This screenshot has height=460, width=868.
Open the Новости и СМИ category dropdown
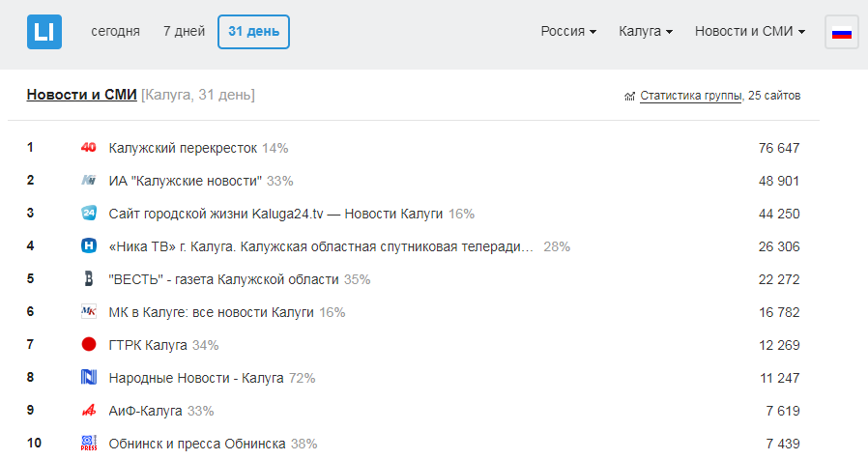750,32
